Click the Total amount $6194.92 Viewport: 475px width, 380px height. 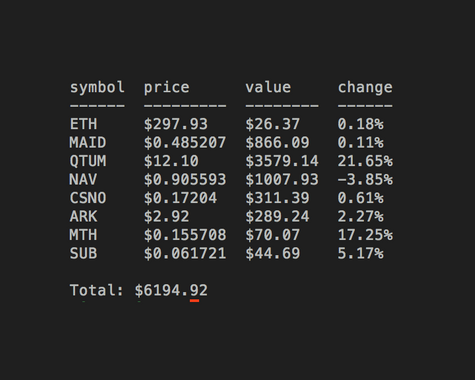click(171, 290)
